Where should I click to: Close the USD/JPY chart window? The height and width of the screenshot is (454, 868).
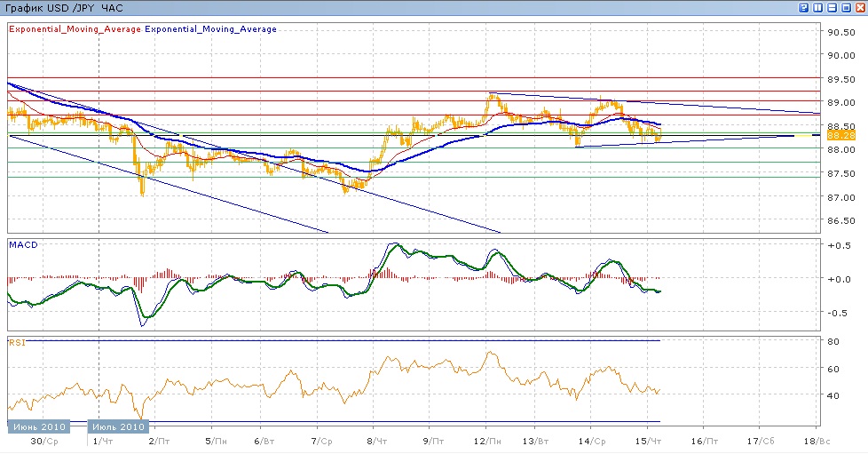(860, 7)
